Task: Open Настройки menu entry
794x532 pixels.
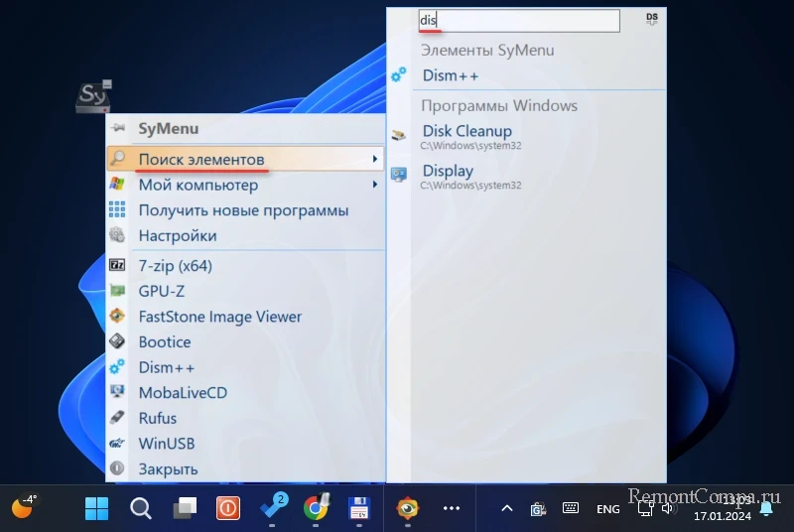Action: point(178,236)
